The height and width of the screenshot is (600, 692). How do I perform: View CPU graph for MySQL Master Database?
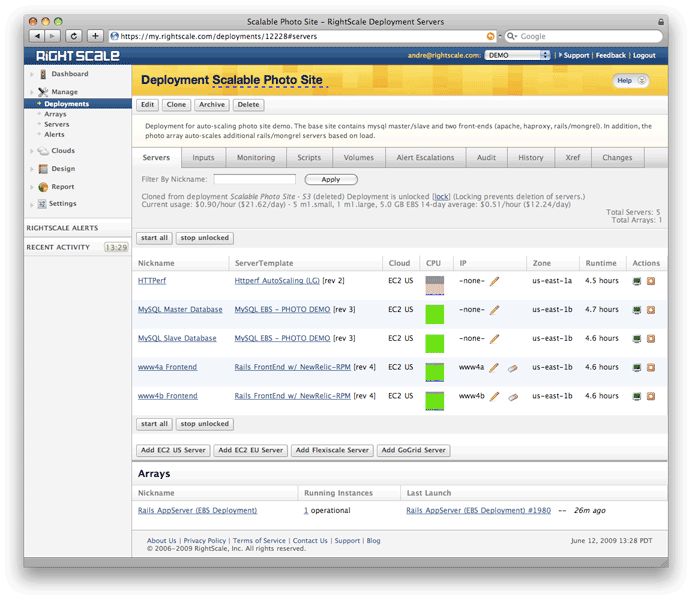(435, 315)
